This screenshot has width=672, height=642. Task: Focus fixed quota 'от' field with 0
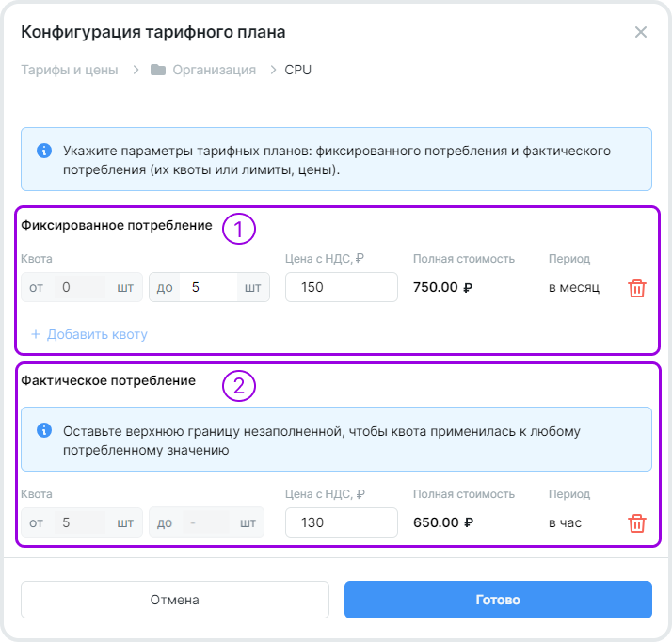(79, 287)
